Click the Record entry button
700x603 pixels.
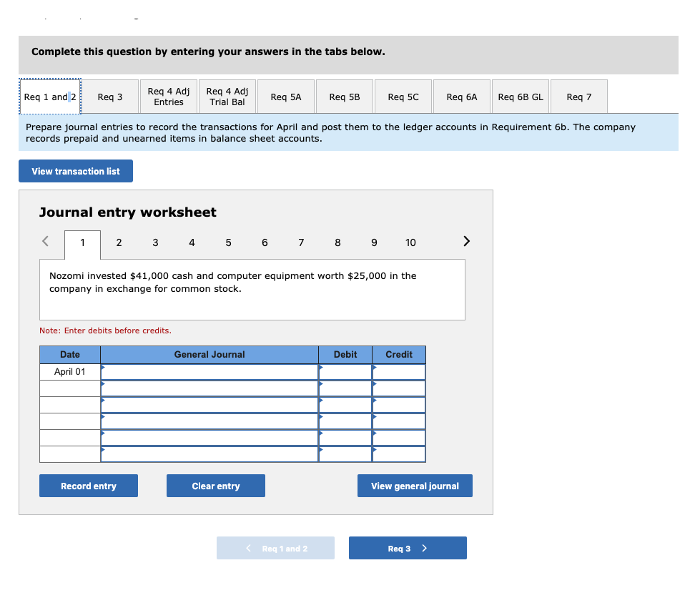[89, 486]
